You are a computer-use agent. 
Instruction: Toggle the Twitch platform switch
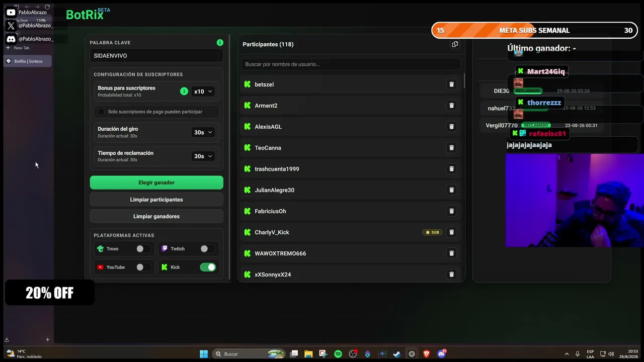(207, 249)
